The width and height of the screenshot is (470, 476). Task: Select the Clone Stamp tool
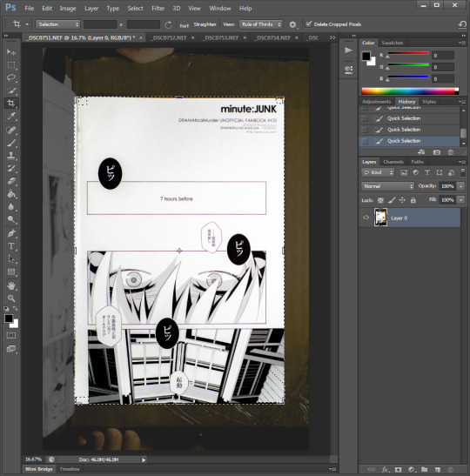coord(11,156)
